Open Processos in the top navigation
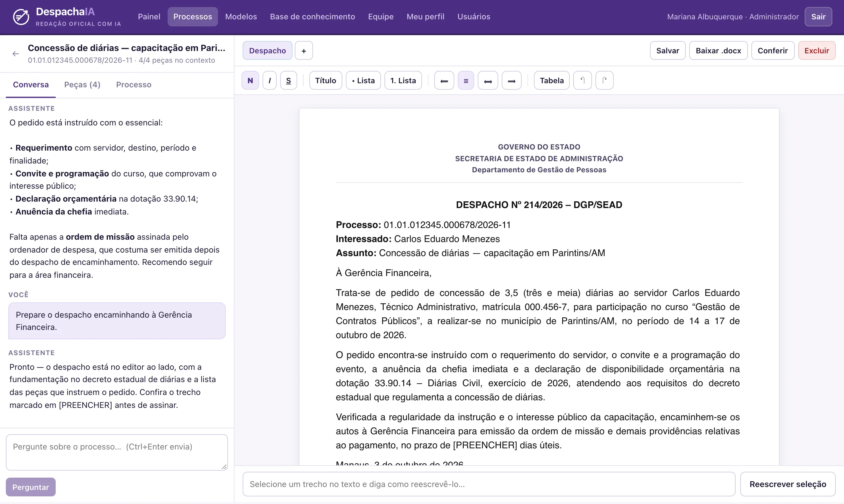Screen dimensions: 844x504 (x=193, y=17)
